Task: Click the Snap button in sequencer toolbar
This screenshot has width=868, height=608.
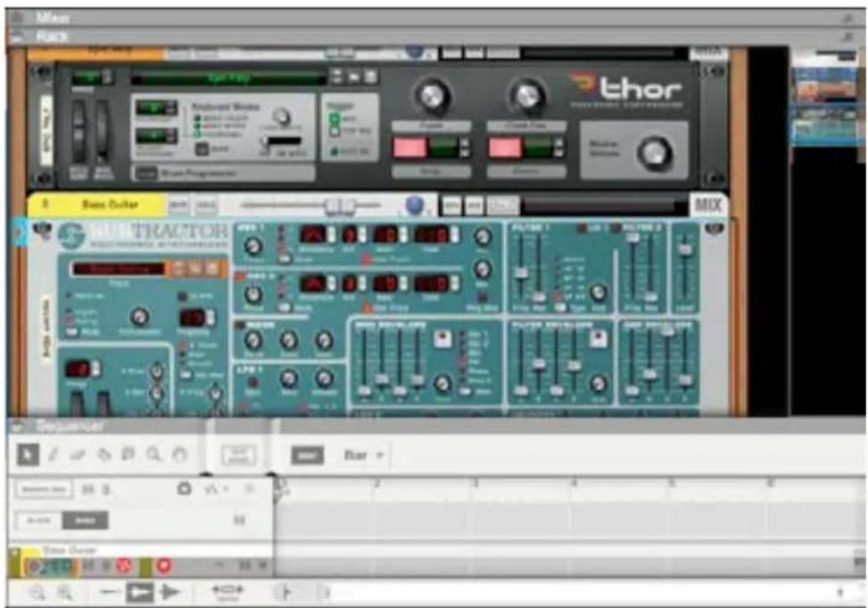Action: pyautogui.click(x=307, y=456)
